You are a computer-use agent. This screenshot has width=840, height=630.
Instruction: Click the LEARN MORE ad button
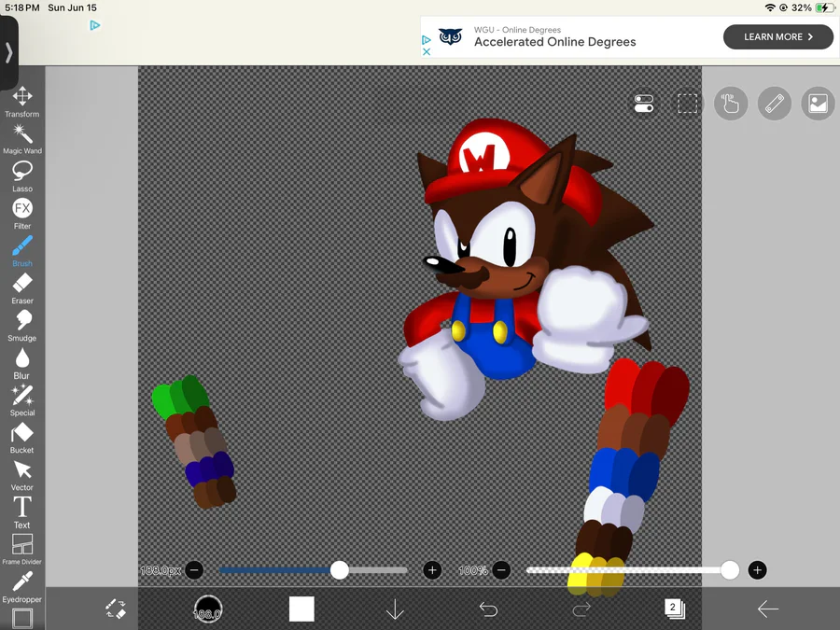pos(777,37)
